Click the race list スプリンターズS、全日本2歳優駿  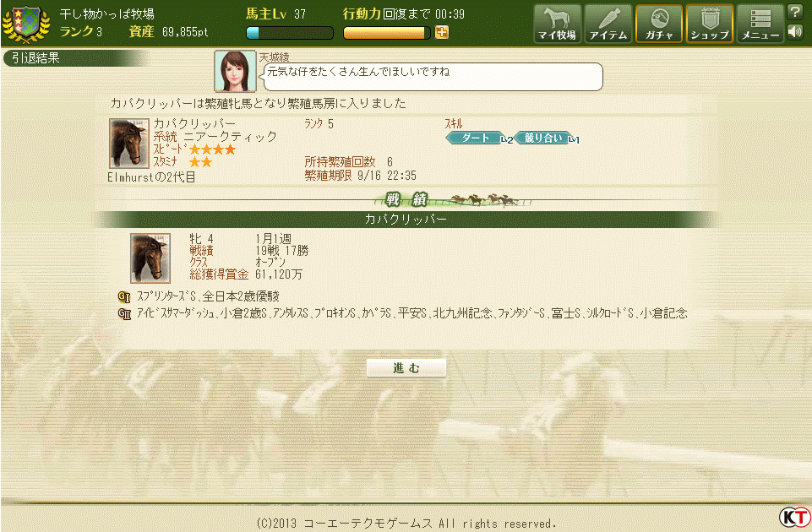click(208, 296)
